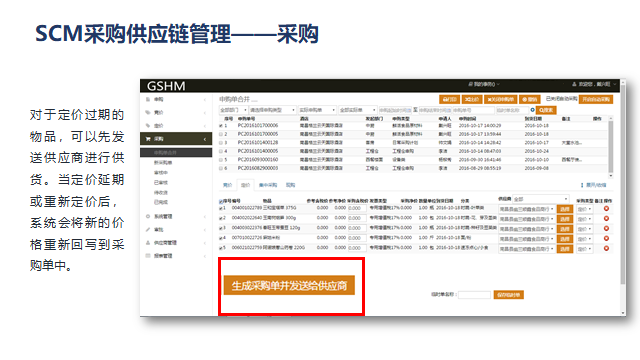Open the 供应商 全部 supplier filter dropdown

coord(540,199)
